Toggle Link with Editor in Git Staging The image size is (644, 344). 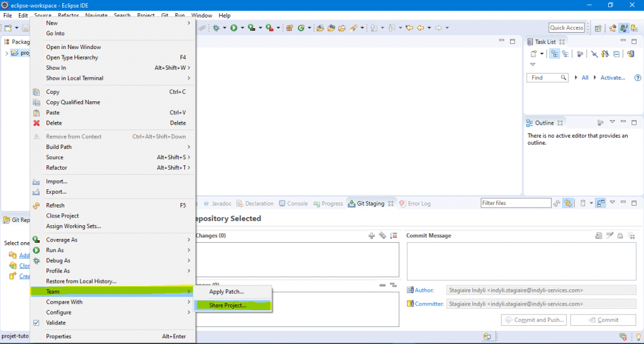pyautogui.click(x=568, y=203)
